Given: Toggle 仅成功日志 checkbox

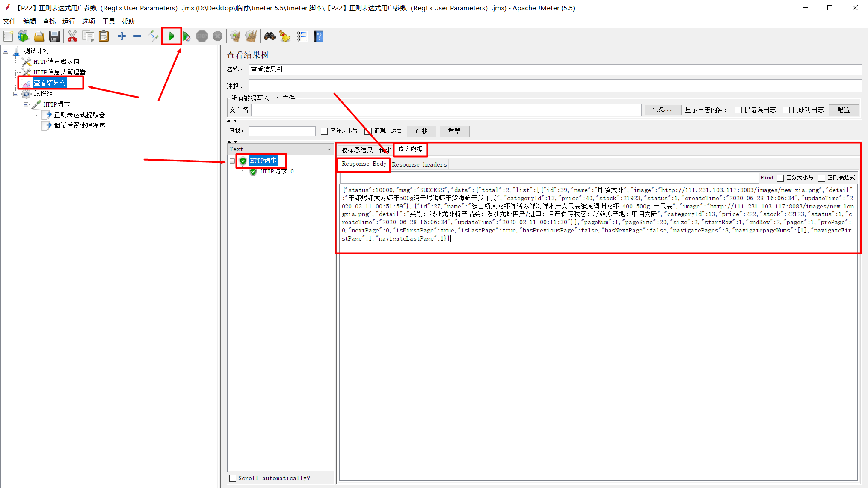Looking at the screenshot, I should tap(786, 110).
